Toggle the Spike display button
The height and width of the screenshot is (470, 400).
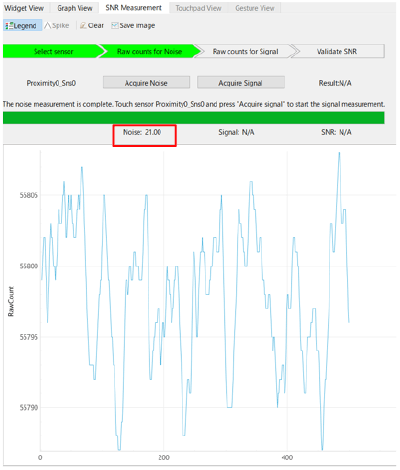[57, 25]
